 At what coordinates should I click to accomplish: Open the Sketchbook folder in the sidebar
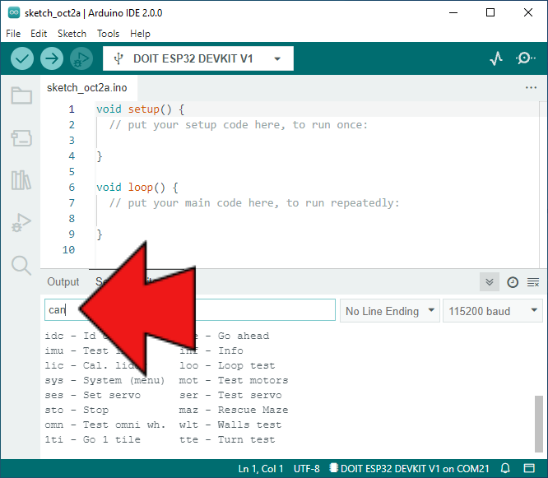pyautogui.click(x=22, y=95)
